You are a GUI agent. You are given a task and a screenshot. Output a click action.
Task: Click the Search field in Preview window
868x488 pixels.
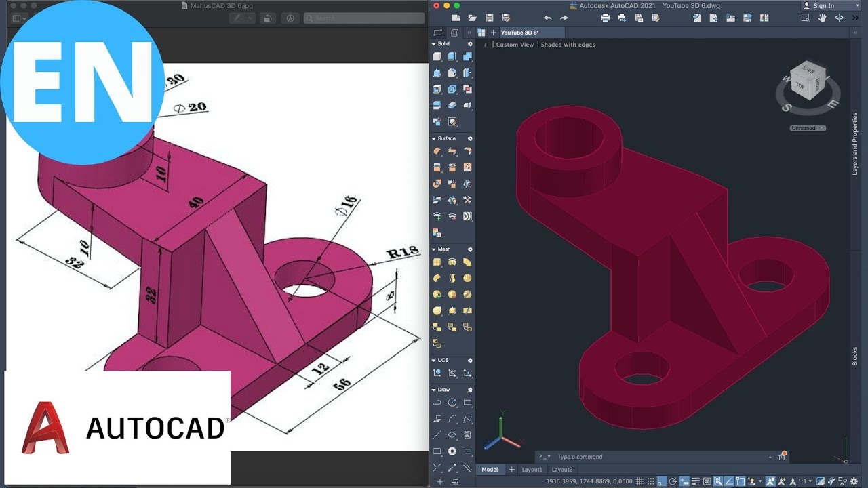tap(363, 18)
